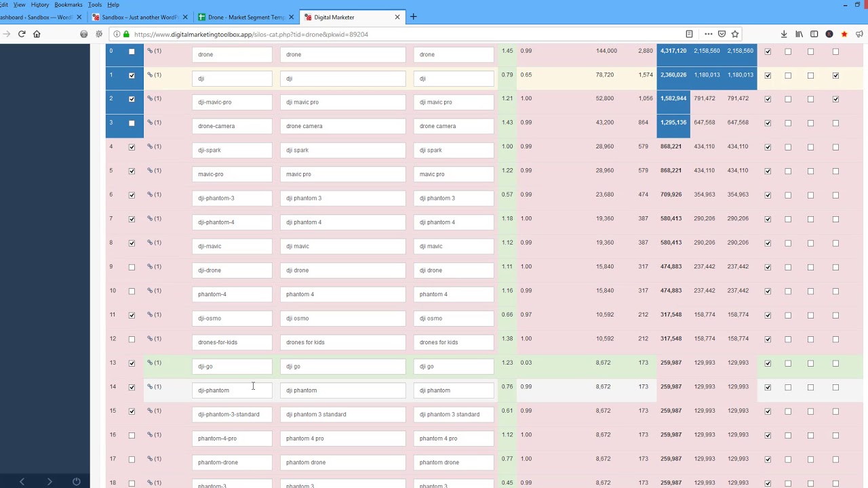Image resolution: width=868 pixels, height=488 pixels.
Task: Click the URL address bar
Action: pos(407,34)
